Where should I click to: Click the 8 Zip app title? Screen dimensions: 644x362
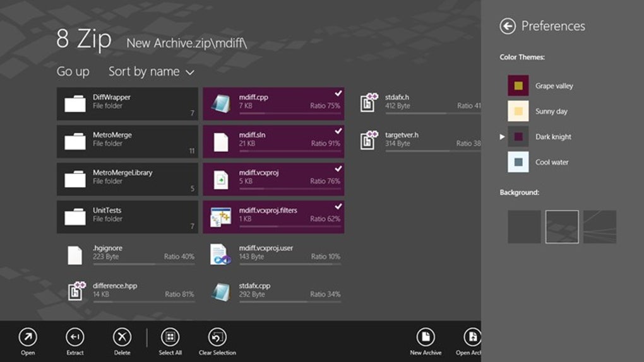point(84,39)
